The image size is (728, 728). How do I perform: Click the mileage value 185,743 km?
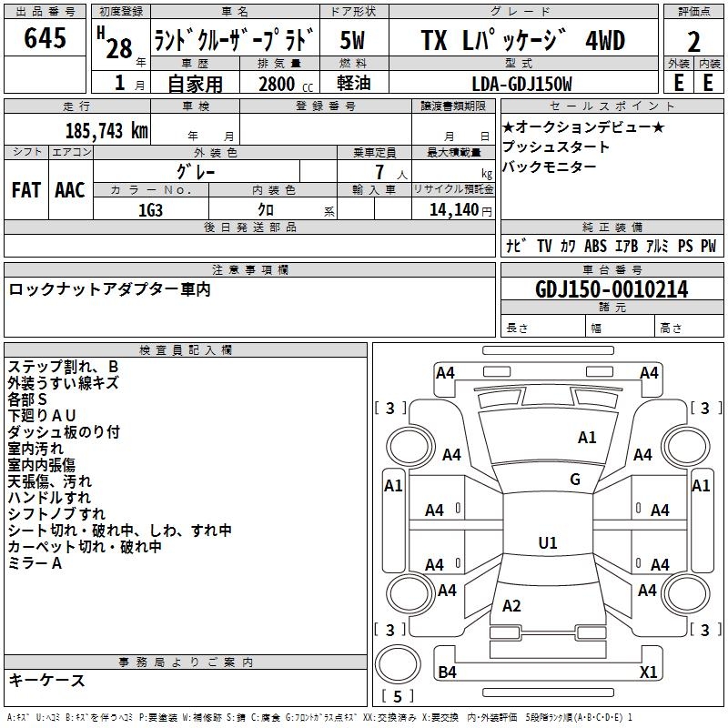coord(106,131)
